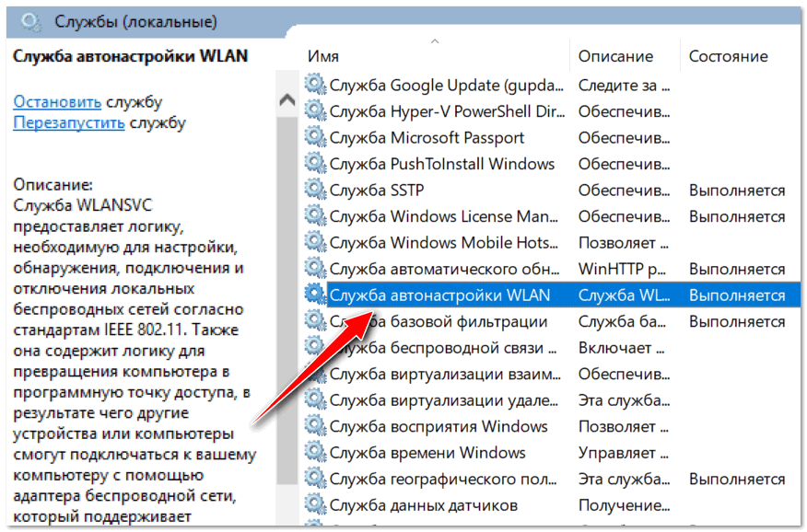Click gear icon of Служба базовой фильтрации

(x=315, y=322)
